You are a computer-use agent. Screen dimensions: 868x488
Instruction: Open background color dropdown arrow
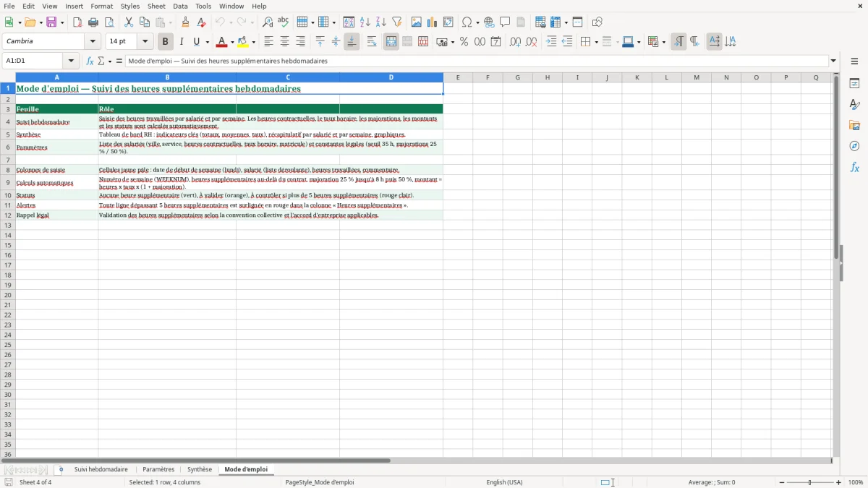point(254,42)
